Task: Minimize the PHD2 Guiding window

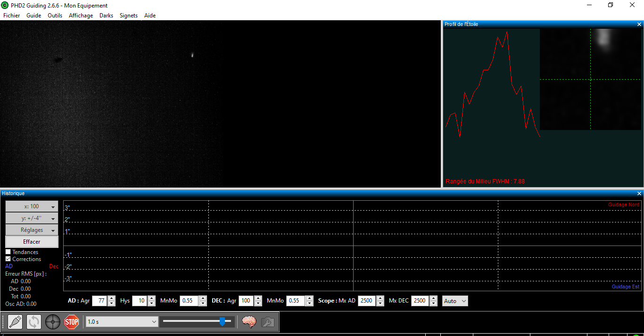Action: click(589, 5)
